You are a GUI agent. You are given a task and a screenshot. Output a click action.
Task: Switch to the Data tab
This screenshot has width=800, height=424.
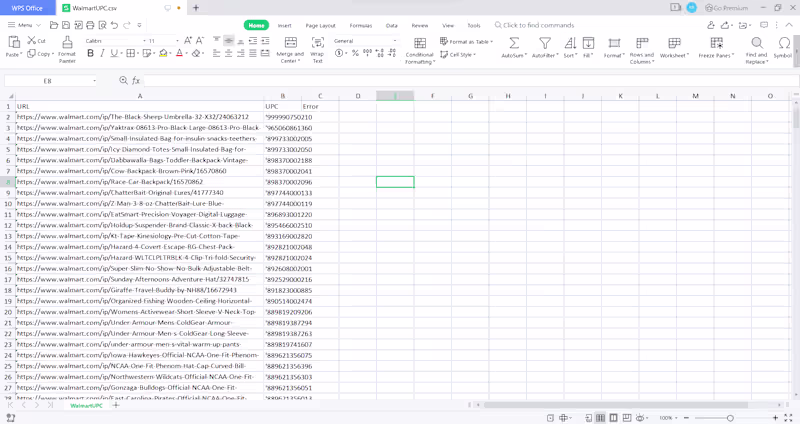click(391, 26)
